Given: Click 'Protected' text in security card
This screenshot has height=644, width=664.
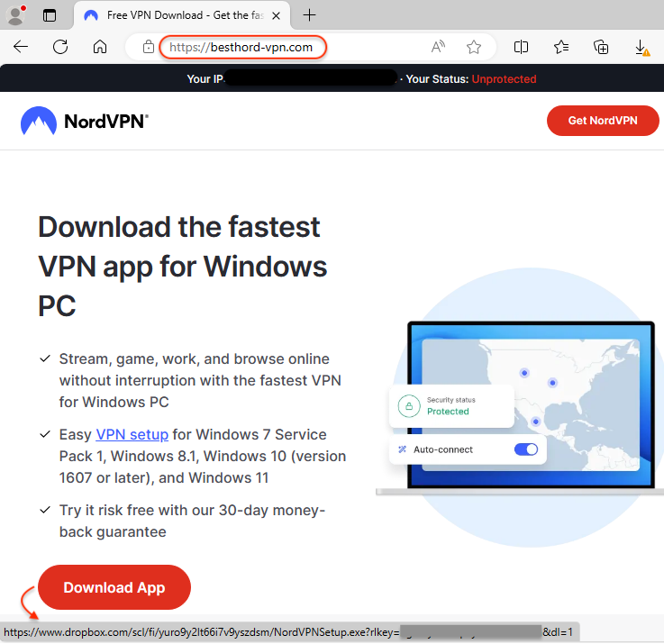Looking at the screenshot, I should (448, 411).
